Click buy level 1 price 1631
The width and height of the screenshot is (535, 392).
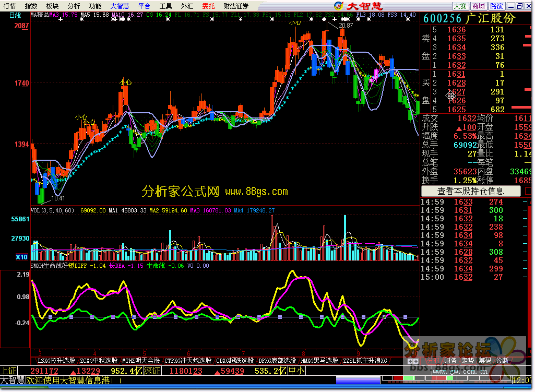(457, 74)
